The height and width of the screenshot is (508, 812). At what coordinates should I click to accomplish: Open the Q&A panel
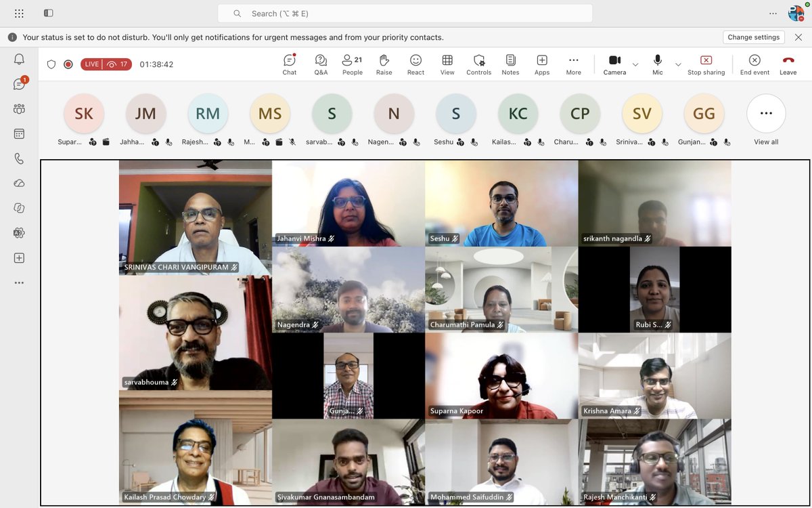click(321, 64)
